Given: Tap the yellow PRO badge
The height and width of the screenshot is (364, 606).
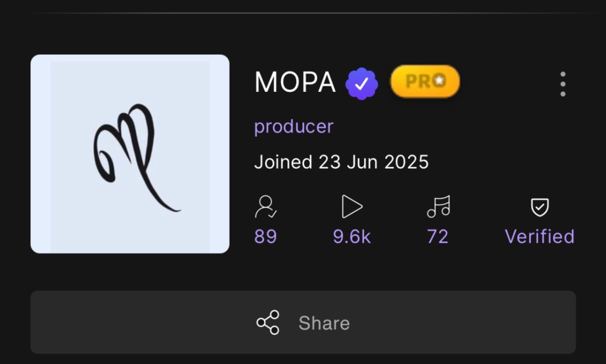Looking at the screenshot, I should [425, 81].
